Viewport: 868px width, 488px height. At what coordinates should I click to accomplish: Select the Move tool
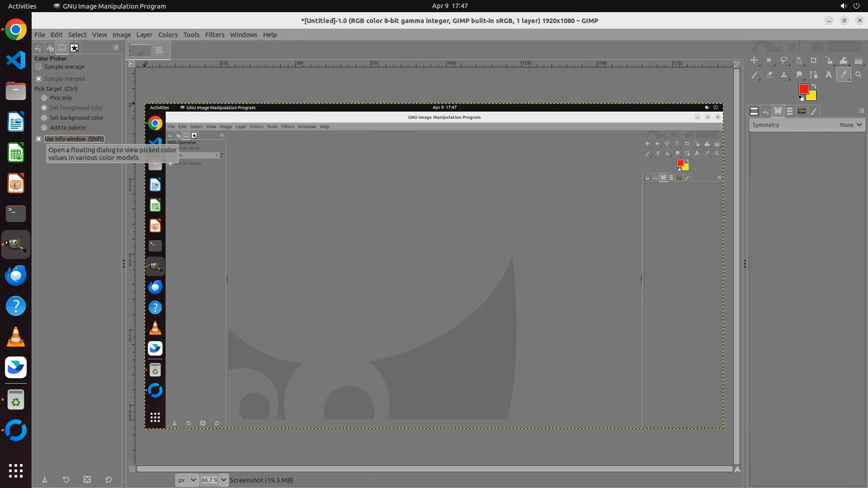754,61
